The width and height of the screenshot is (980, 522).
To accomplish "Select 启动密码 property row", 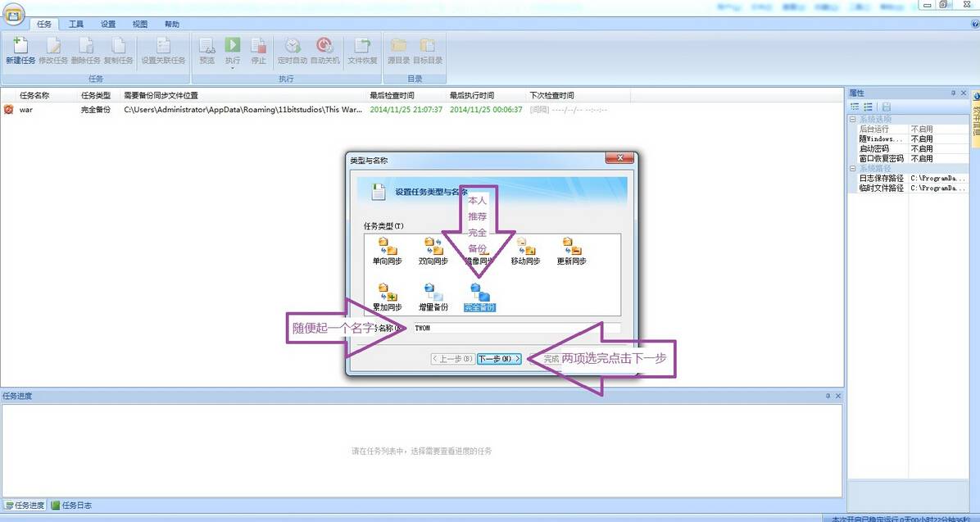I will click(908, 149).
